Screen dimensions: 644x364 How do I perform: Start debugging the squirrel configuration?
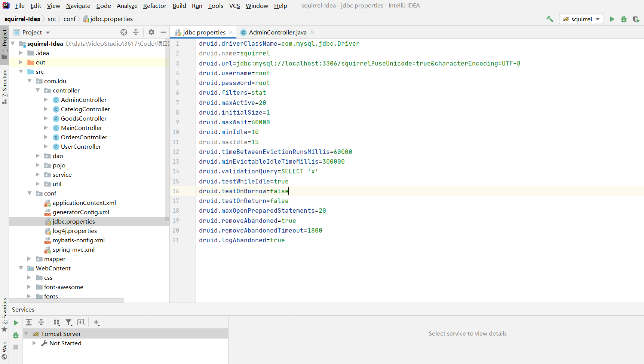pos(624,19)
